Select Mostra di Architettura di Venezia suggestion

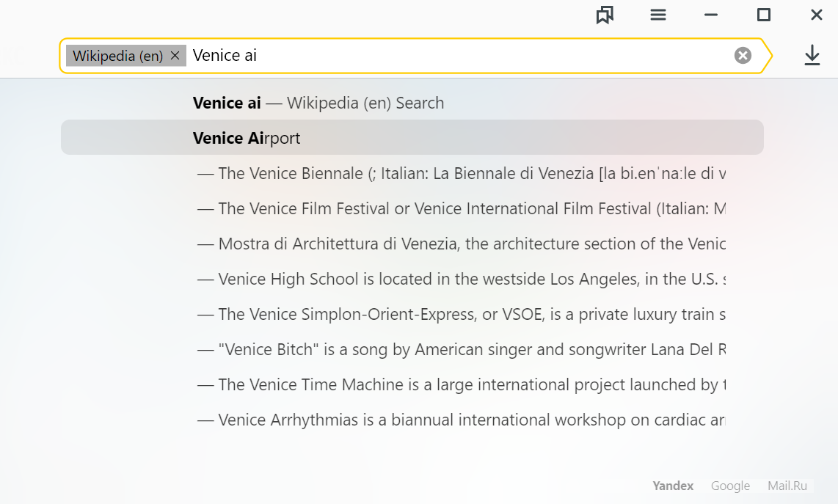pyautogui.click(x=412, y=244)
